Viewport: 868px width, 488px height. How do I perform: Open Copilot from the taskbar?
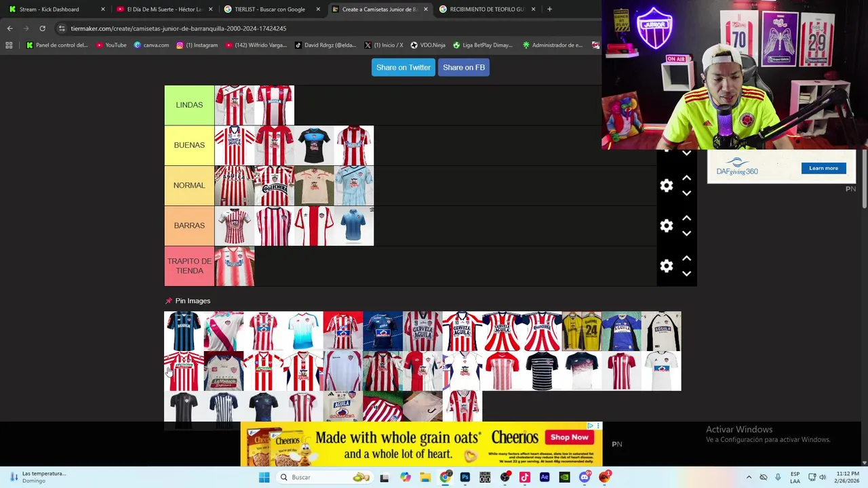tap(406, 477)
